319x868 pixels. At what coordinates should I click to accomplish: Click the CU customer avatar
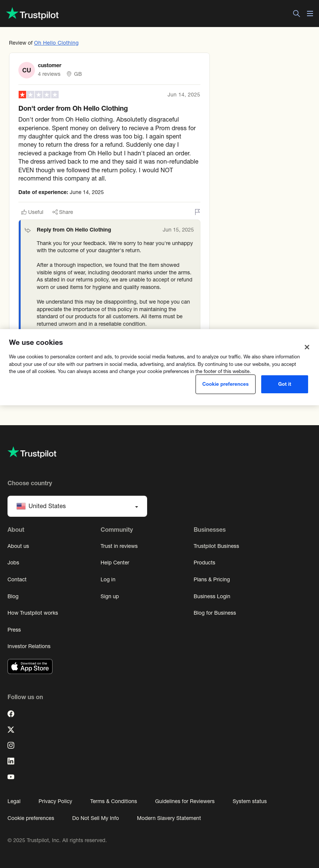pyautogui.click(x=27, y=70)
